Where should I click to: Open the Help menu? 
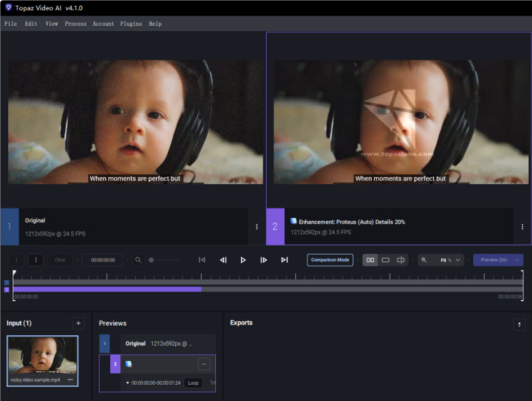(155, 23)
